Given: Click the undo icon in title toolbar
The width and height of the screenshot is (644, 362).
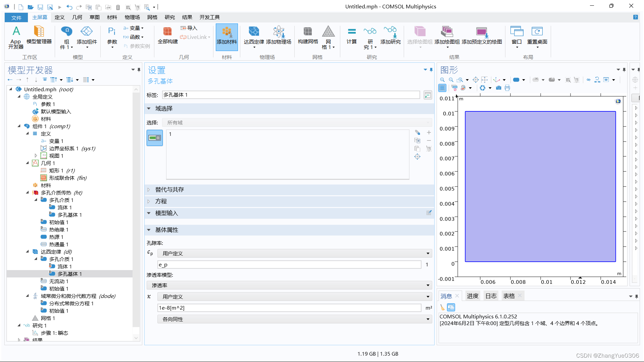Looking at the screenshot, I should [69, 7].
